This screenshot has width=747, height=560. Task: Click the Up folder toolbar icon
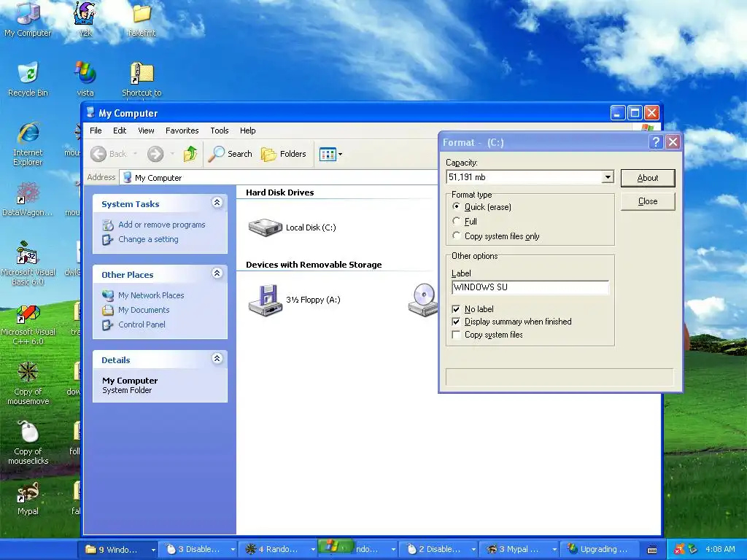click(x=190, y=154)
